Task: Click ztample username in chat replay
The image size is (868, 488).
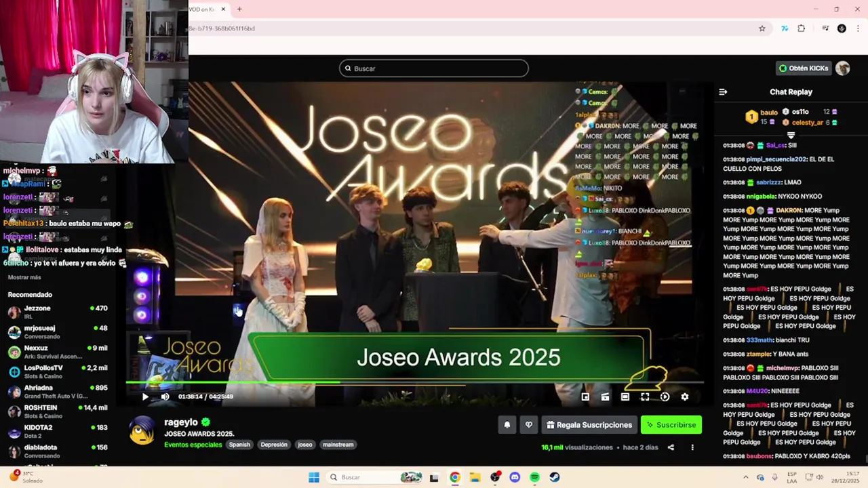Action: pyautogui.click(x=758, y=354)
